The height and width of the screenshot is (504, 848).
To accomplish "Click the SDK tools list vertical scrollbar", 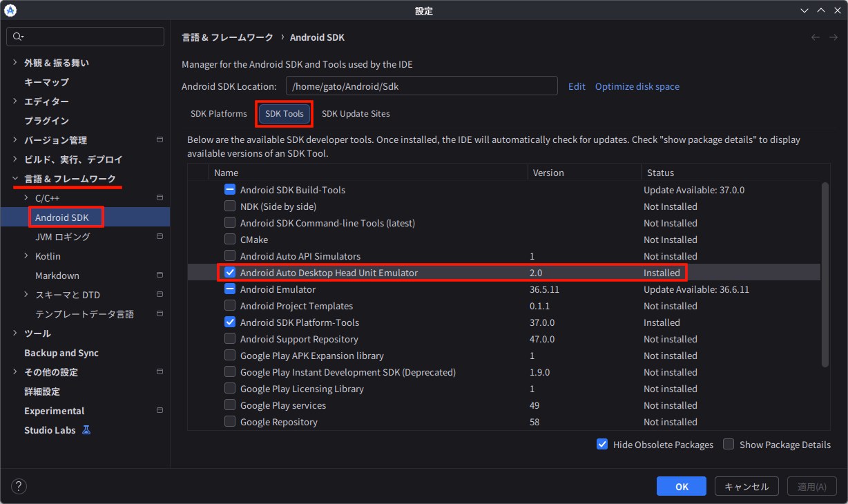I will [825, 274].
